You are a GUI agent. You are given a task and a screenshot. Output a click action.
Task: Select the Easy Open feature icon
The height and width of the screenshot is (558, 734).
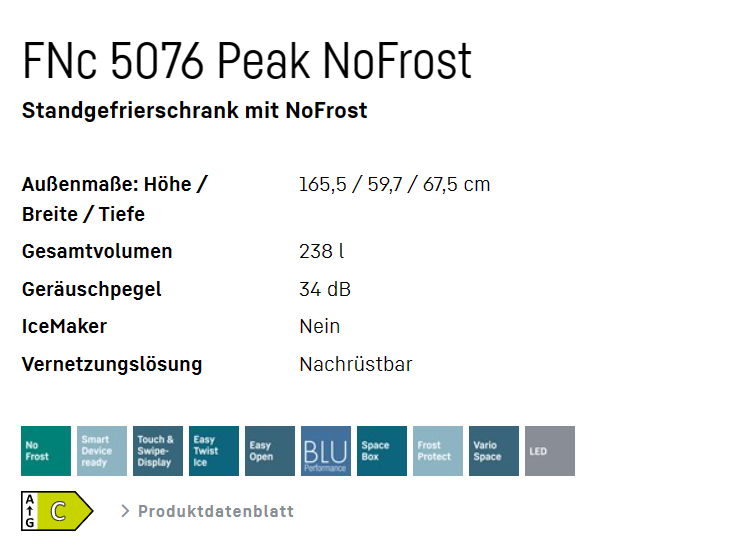[270, 451]
